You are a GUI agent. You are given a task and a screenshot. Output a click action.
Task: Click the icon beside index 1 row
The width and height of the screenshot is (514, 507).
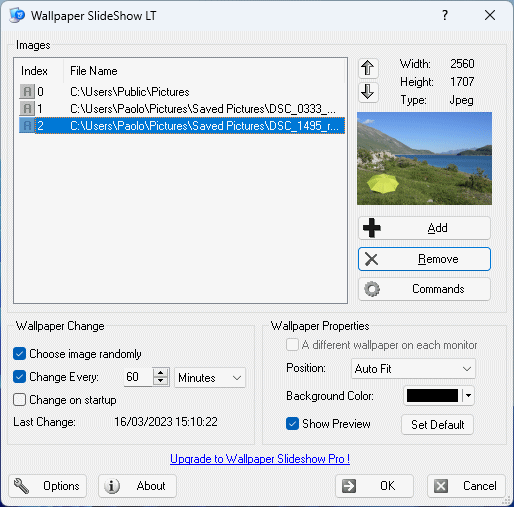pyautogui.click(x=27, y=109)
